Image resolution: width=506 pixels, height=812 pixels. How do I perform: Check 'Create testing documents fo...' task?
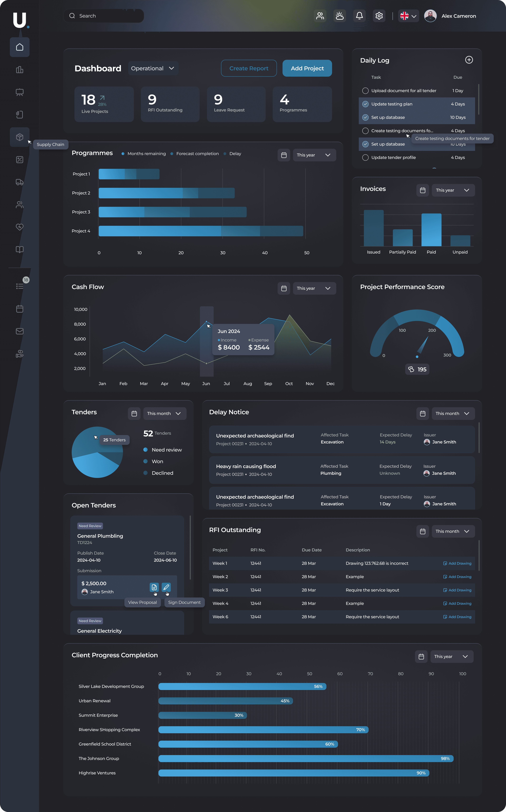(x=365, y=131)
